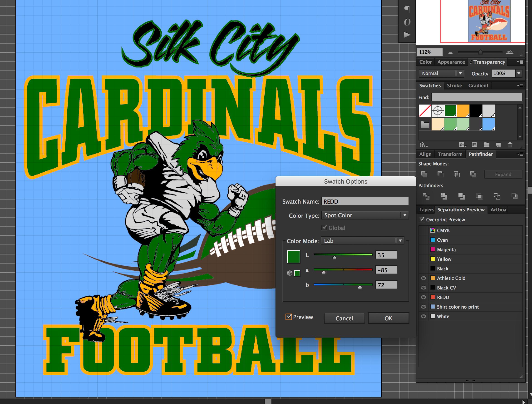532x404 pixels.
Task: Click the italic O OpenType panel icon
Action: 407,22
